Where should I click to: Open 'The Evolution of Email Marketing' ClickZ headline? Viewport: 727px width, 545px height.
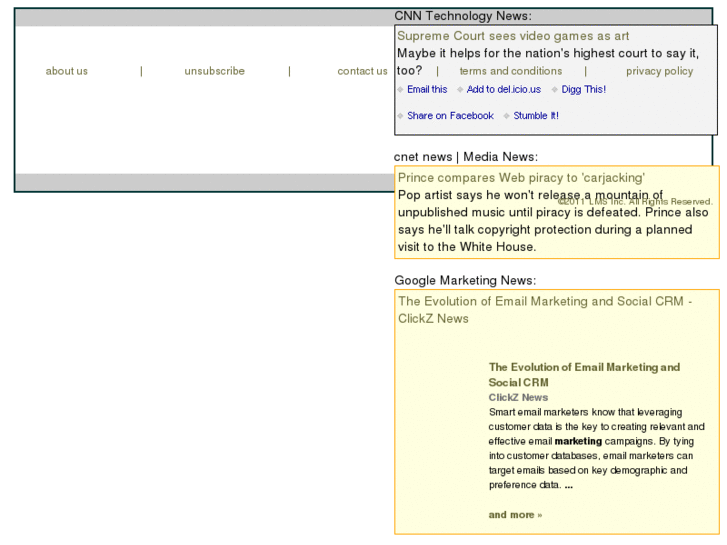[545, 310]
